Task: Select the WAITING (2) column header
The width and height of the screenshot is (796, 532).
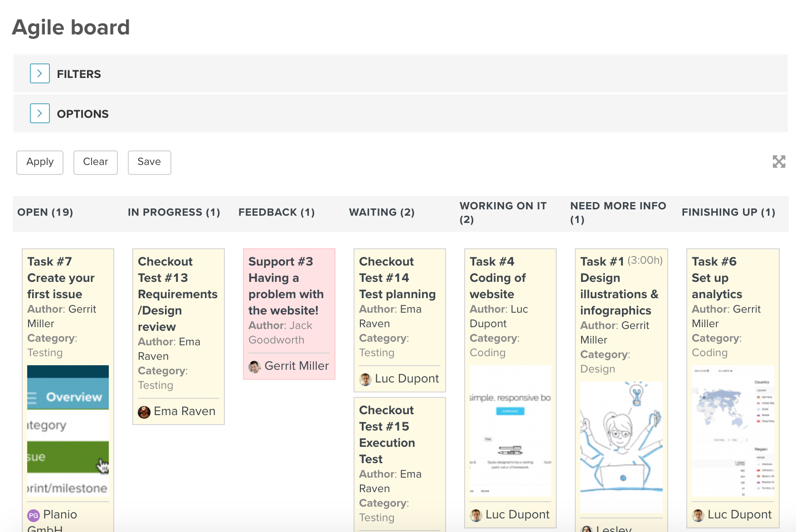Action: (x=382, y=212)
